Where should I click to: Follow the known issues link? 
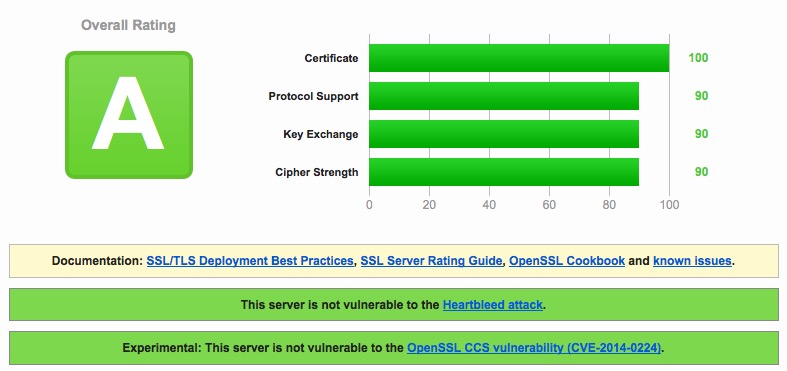pyautogui.click(x=692, y=261)
